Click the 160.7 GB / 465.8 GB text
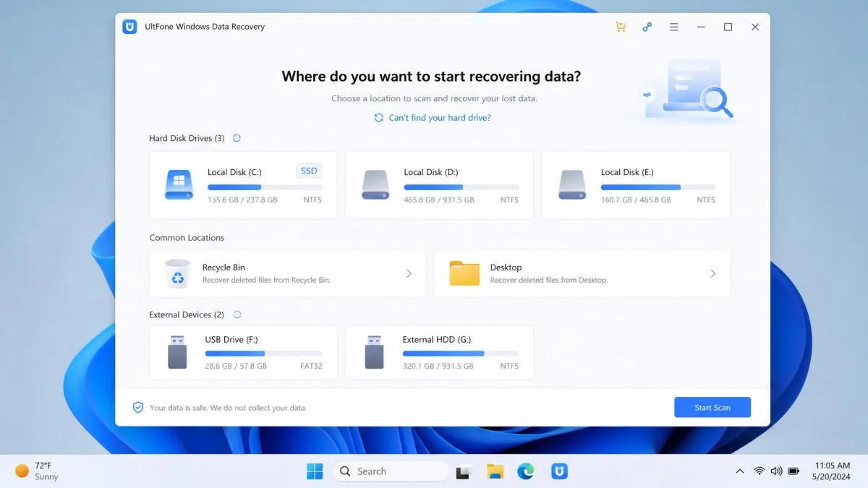 [x=636, y=200]
